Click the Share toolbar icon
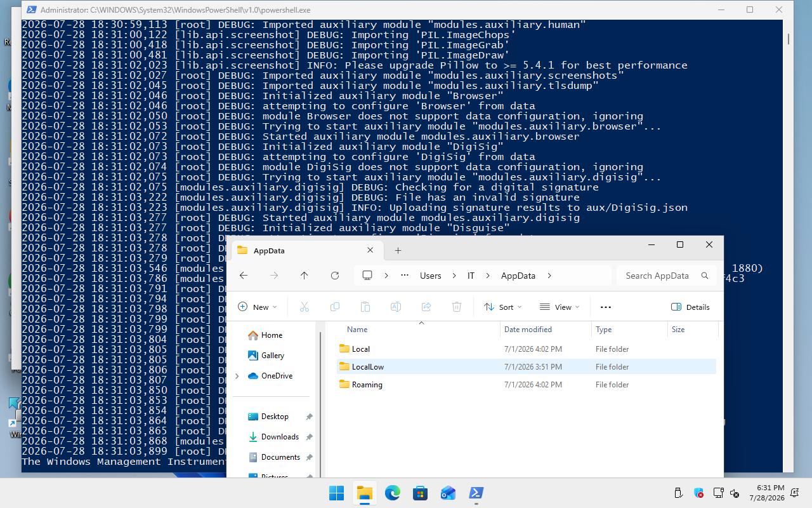Viewport: 812px width, 508px height. pos(426,307)
